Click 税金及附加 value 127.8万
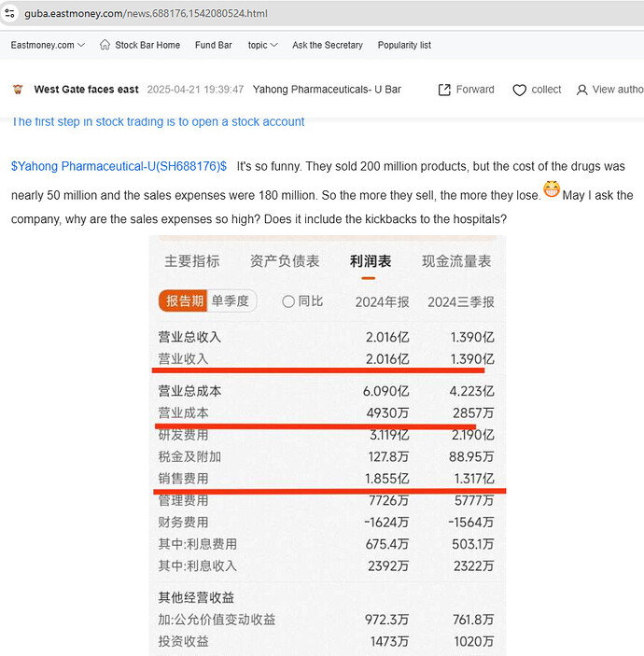The image size is (644, 656). point(389,456)
